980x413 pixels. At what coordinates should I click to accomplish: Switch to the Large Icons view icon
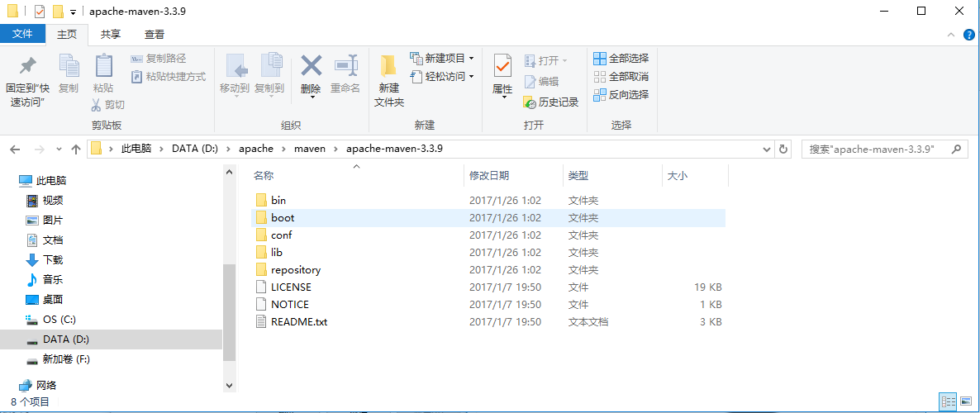coord(964,401)
